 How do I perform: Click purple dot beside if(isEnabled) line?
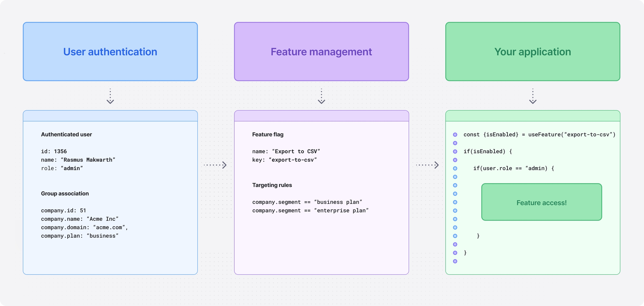coord(455,152)
